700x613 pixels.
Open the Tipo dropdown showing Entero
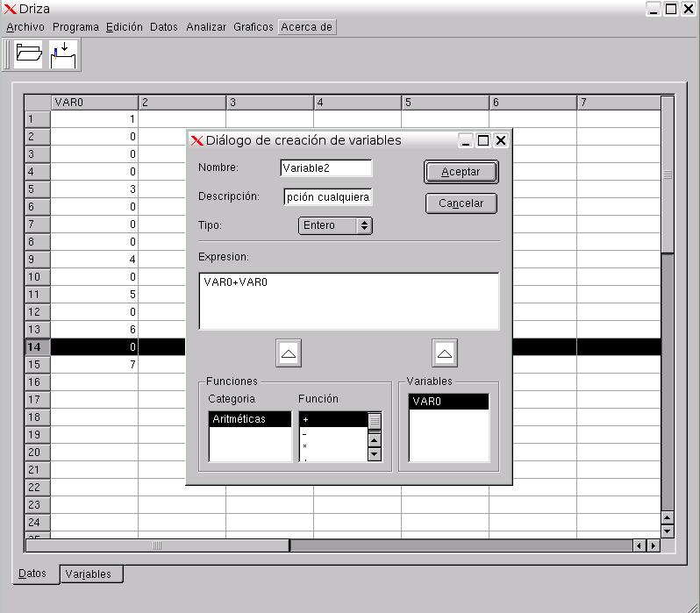tap(335, 225)
